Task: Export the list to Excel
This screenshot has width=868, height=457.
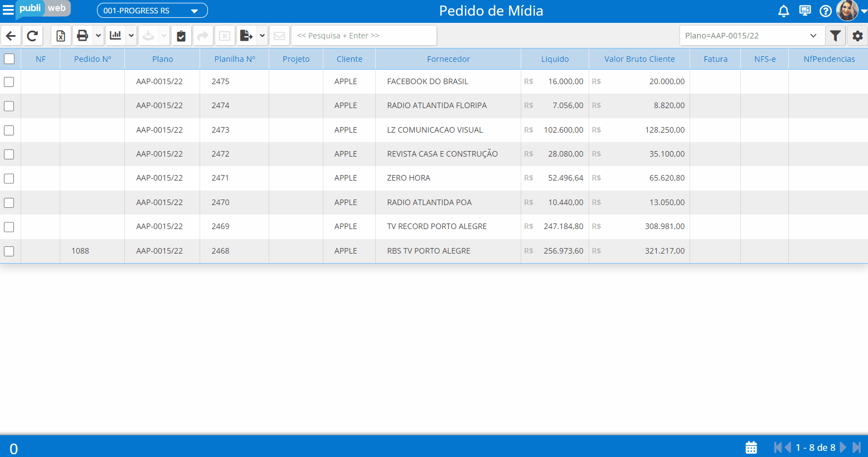Action: [61, 36]
